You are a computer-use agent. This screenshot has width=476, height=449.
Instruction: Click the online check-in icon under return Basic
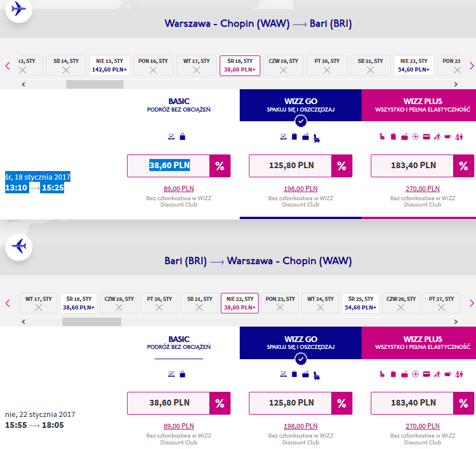[x=172, y=374]
